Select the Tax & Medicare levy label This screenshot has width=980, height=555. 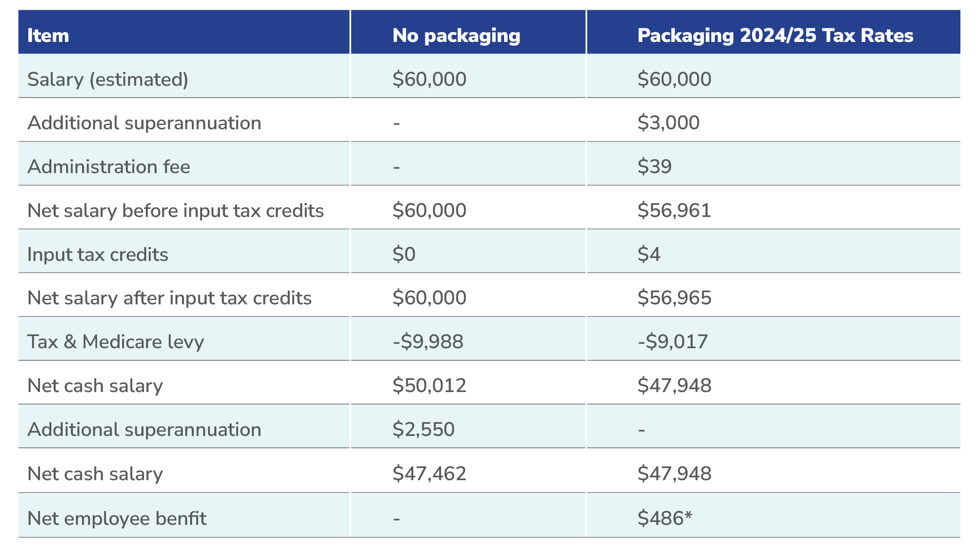pos(116,342)
